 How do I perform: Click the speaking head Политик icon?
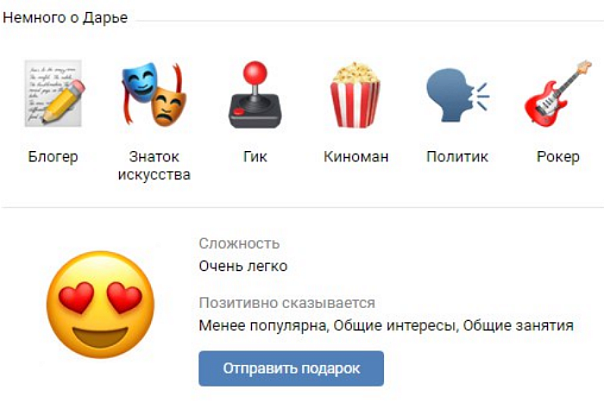(457, 95)
